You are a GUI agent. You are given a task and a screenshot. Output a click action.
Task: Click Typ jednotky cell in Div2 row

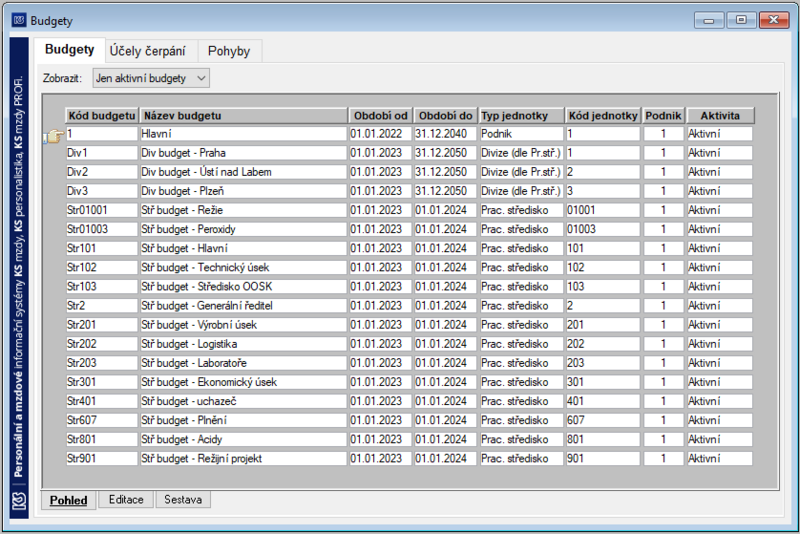point(521,172)
